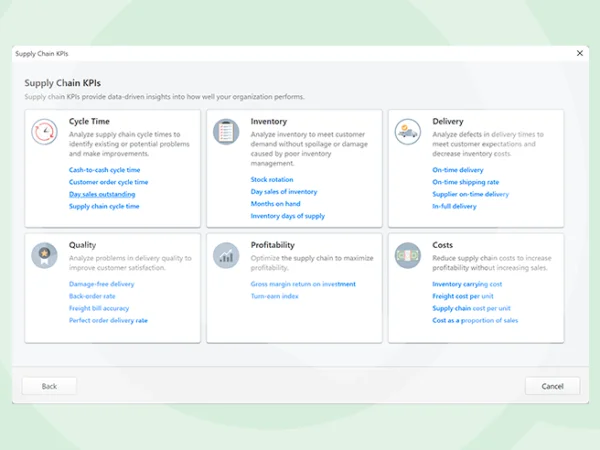This screenshot has width=600, height=450.
Task: Open In-full delivery KPI
Action: tap(454, 206)
